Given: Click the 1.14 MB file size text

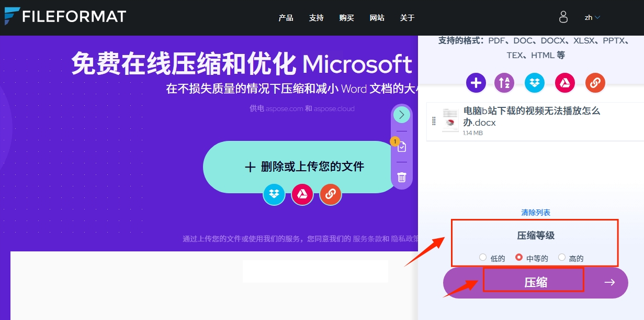Looking at the screenshot, I should (x=473, y=133).
